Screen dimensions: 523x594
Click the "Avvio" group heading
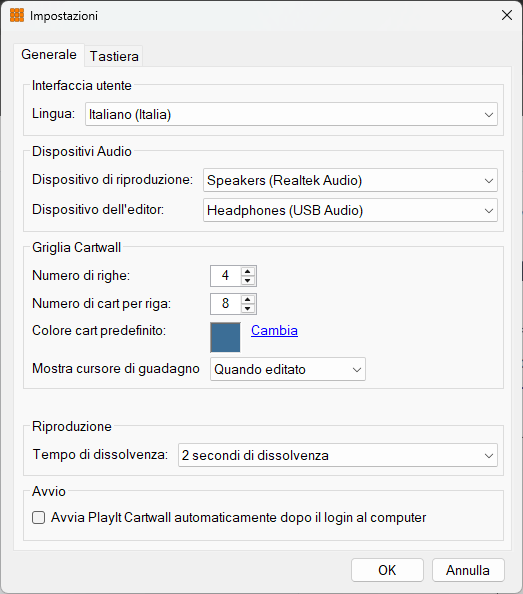click(49, 491)
